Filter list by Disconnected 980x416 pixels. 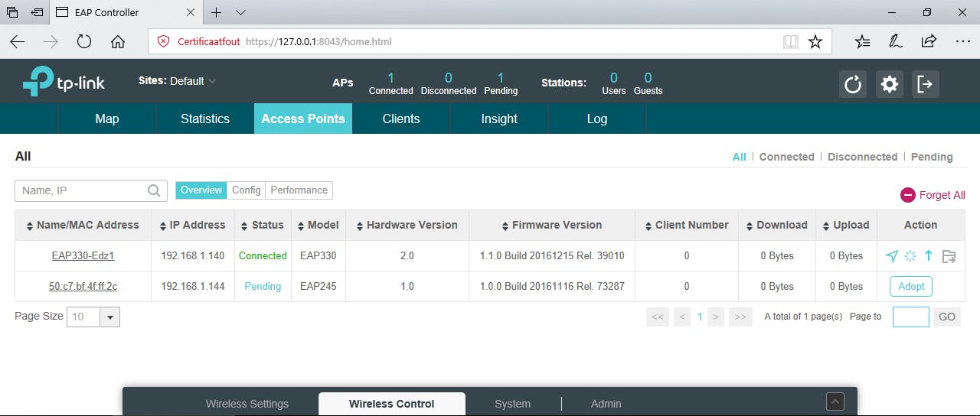[x=862, y=157]
